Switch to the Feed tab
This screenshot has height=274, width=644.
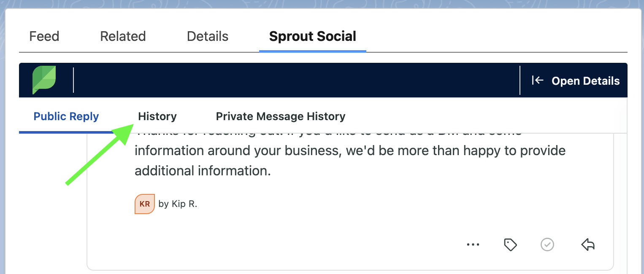click(44, 36)
